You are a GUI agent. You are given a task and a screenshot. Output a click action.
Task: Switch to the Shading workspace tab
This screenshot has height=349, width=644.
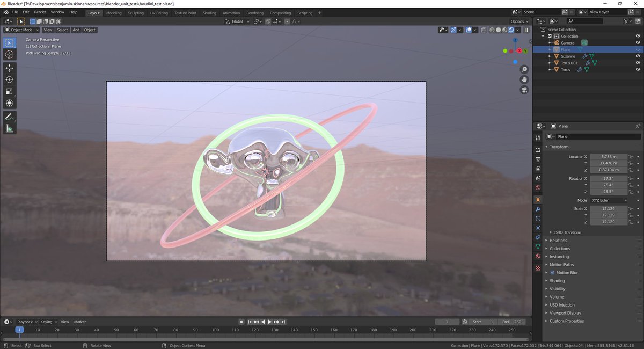click(x=209, y=13)
